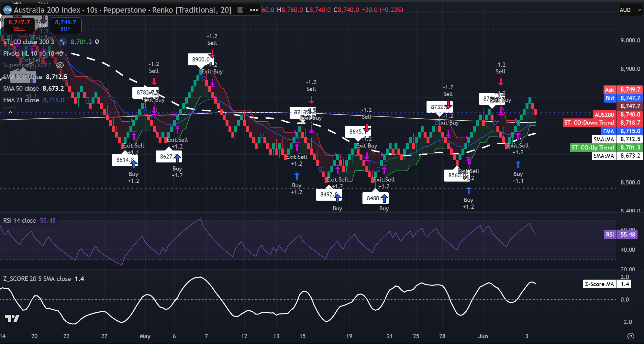644x344 pixels.
Task: Click the 55.48 RSI legend value
Action: pos(48,220)
